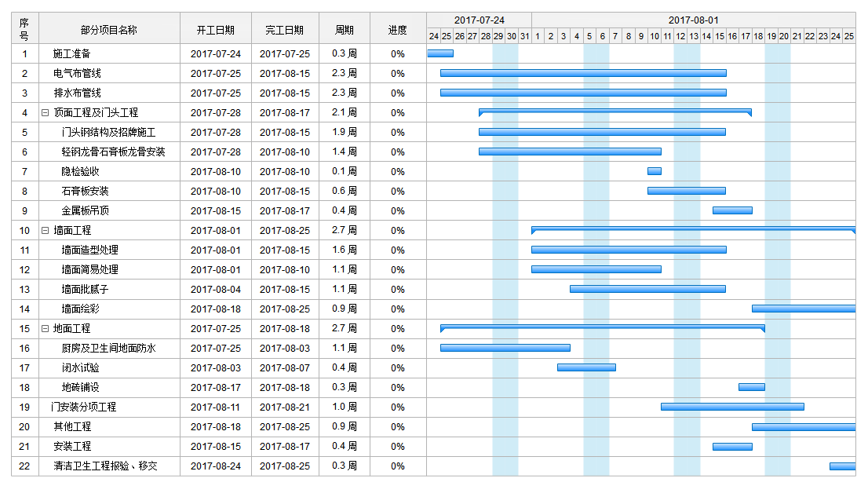Select the 轻钢龙骨石膏板龙骨安装 task name
Image resolution: width=868 pixels, height=486 pixels.
(114, 152)
